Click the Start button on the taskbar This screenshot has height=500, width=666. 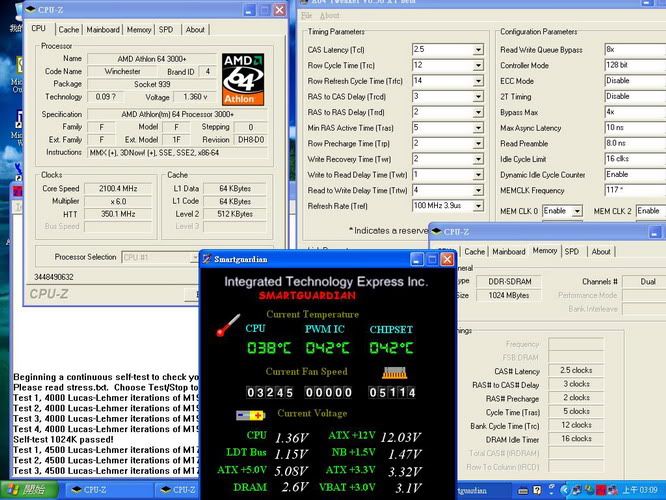click(x=28, y=490)
